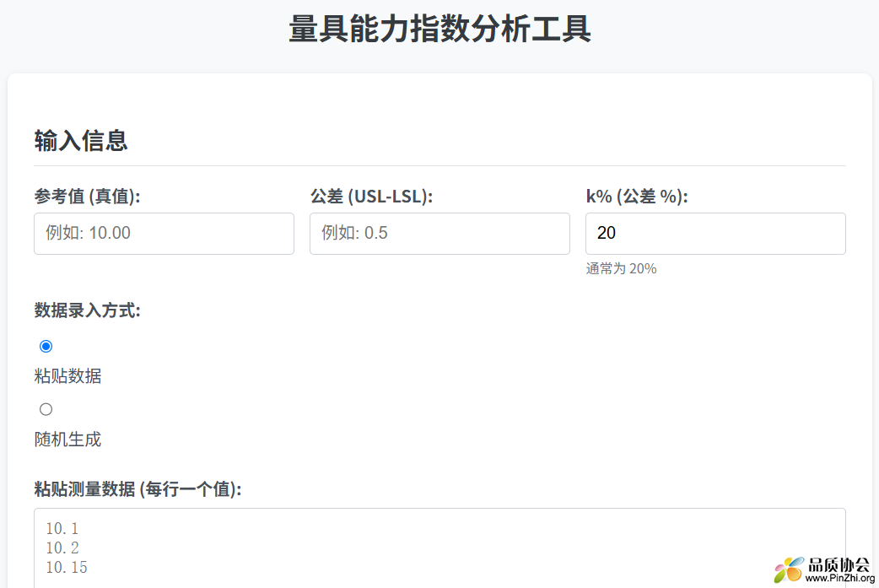The width and height of the screenshot is (879, 588).
Task: Click the 通常为 20% hint text
Action: point(621,268)
